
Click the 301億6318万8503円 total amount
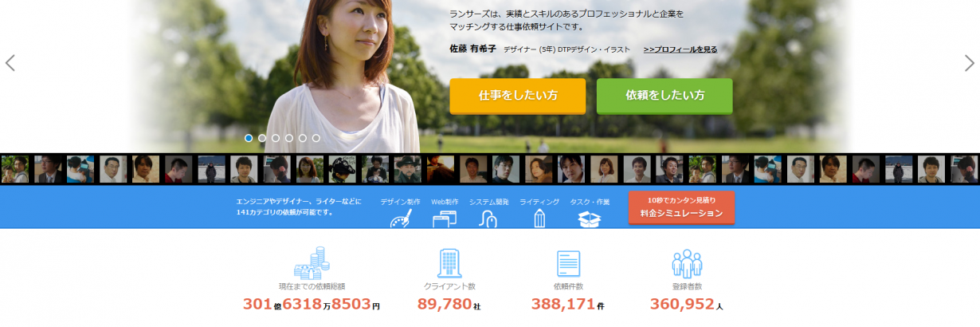point(312,304)
